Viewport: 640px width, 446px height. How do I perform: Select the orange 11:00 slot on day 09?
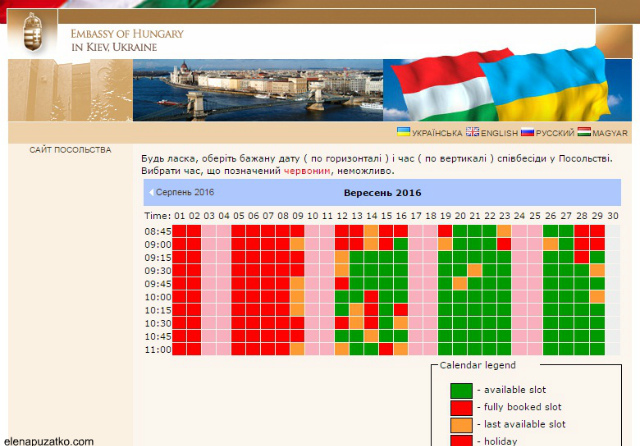click(297, 349)
